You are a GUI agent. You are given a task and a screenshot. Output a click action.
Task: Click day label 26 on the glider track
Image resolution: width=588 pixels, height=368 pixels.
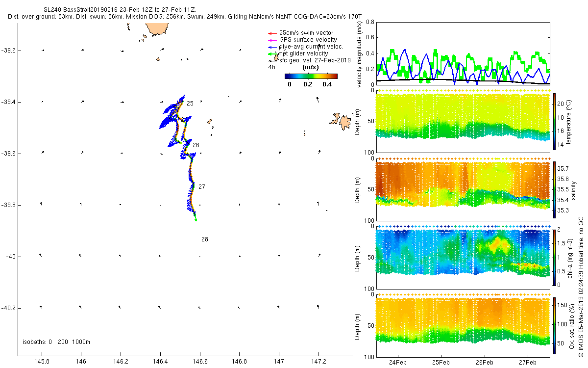pyautogui.click(x=196, y=145)
